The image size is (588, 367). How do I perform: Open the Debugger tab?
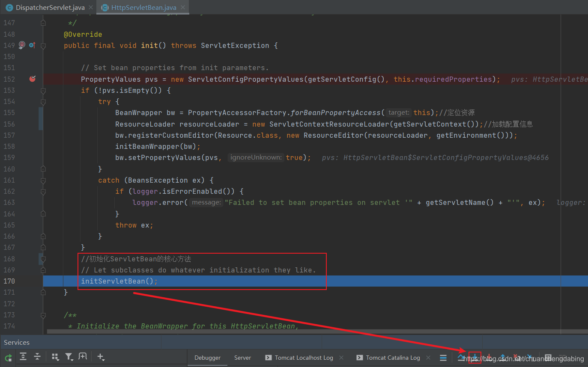point(207,358)
